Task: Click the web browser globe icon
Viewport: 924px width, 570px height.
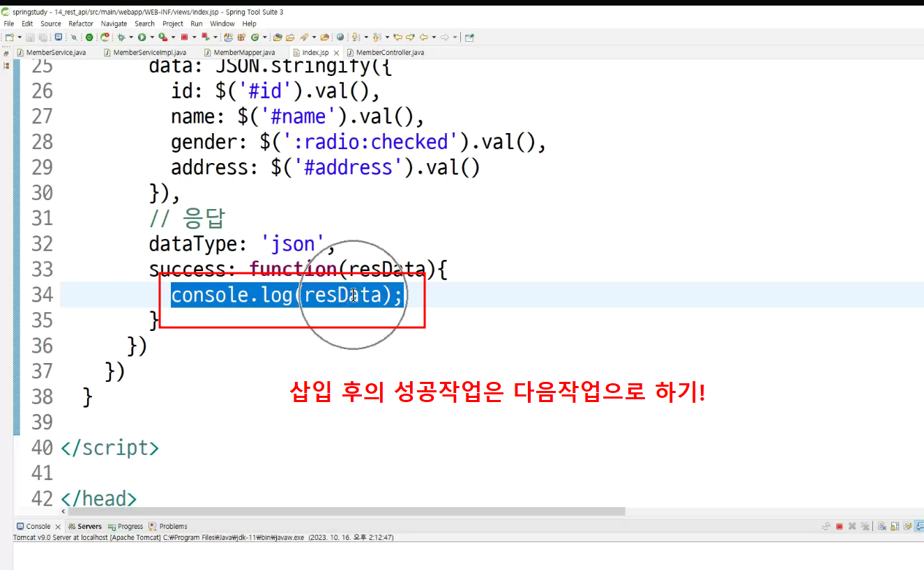Action: click(340, 38)
